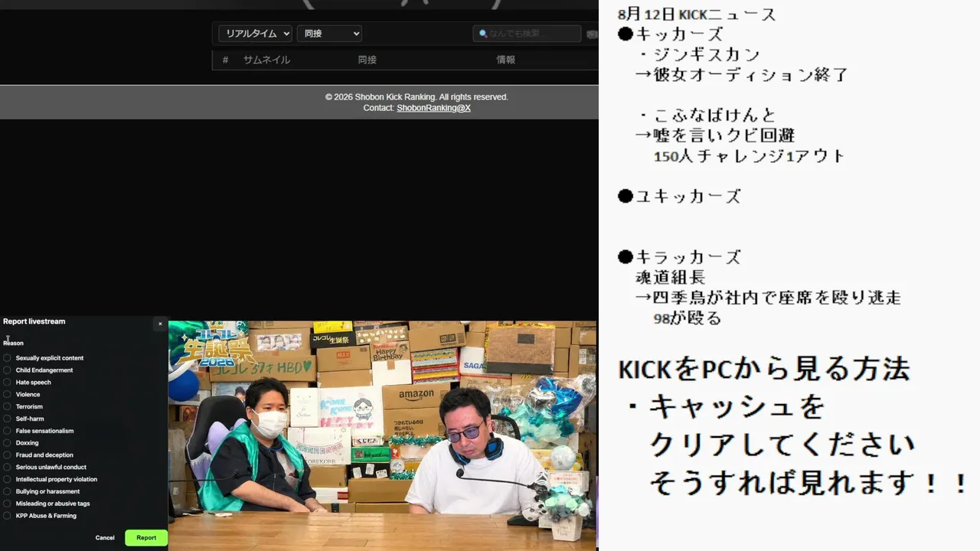
Task: Sort by the 同接 column header
Action: click(367, 60)
